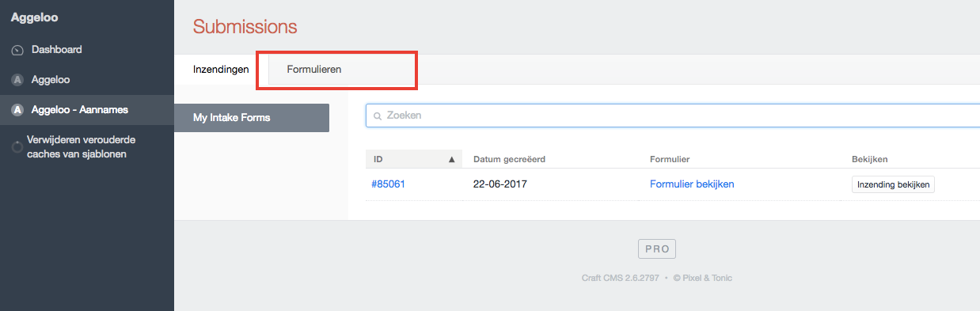Sort by the Formulier column header

pos(670,159)
